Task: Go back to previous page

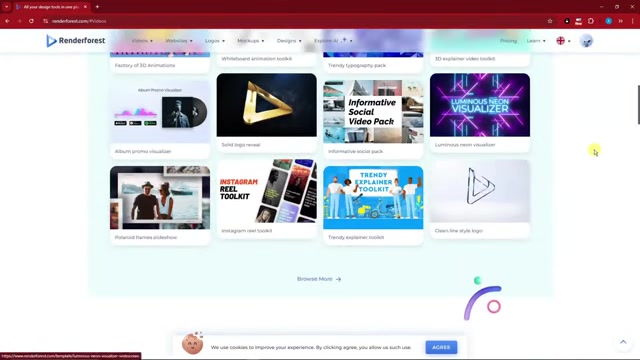Action: 7,21
